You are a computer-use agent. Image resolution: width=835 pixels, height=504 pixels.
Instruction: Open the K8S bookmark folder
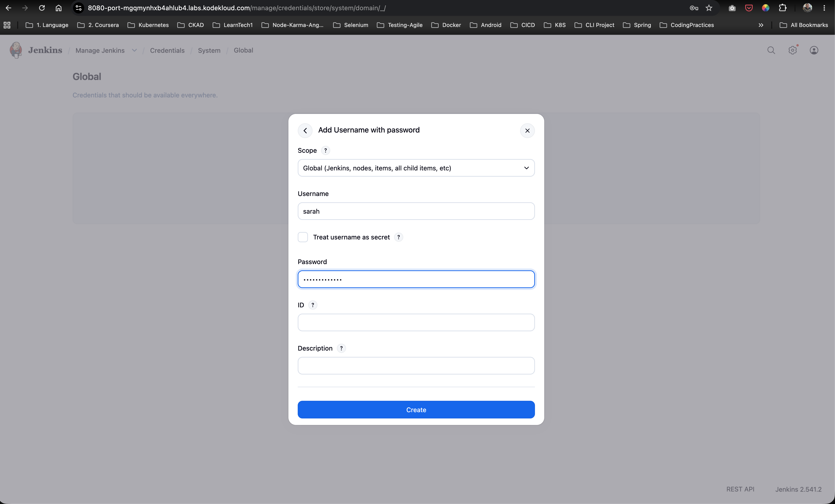point(554,25)
